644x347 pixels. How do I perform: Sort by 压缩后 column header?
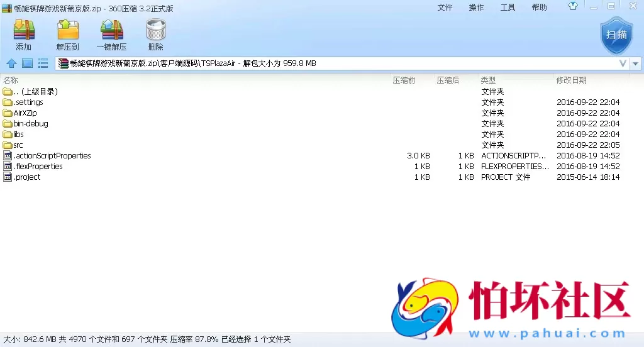[x=448, y=80]
